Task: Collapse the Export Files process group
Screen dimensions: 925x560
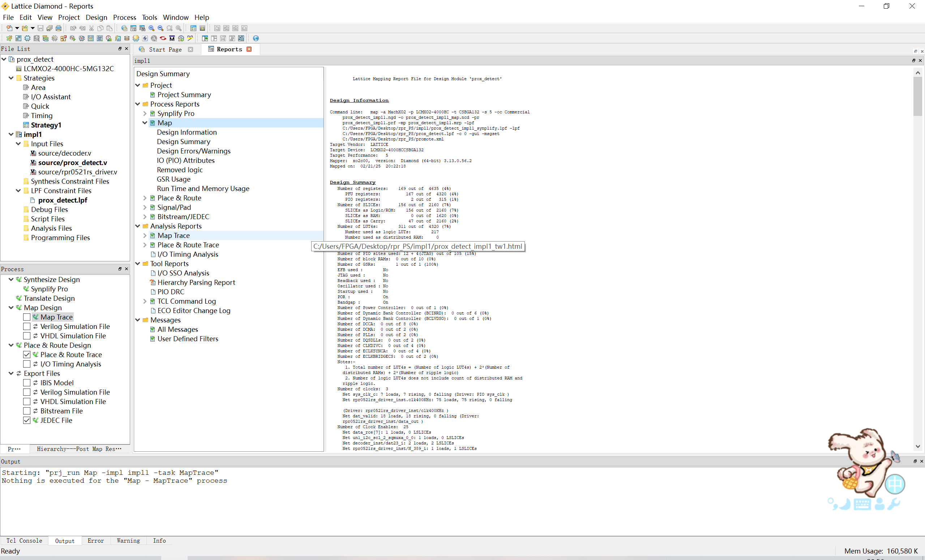Action: [11, 373]
